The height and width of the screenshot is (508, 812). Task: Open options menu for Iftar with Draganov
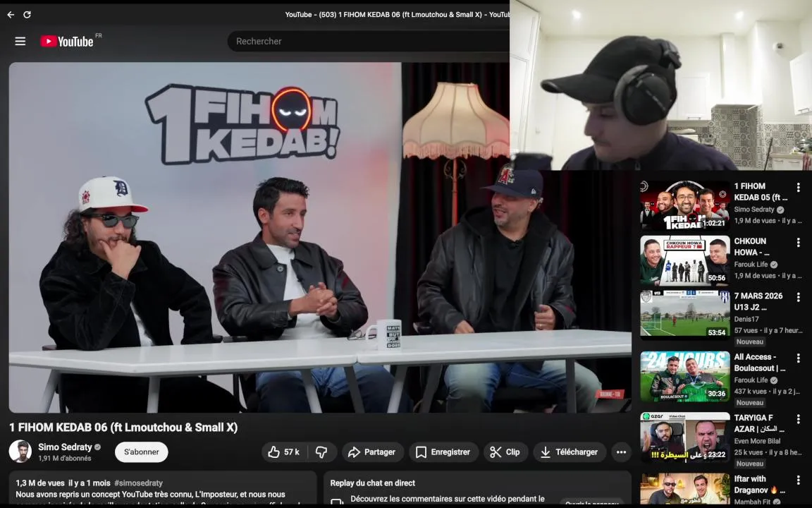(798, 480)
